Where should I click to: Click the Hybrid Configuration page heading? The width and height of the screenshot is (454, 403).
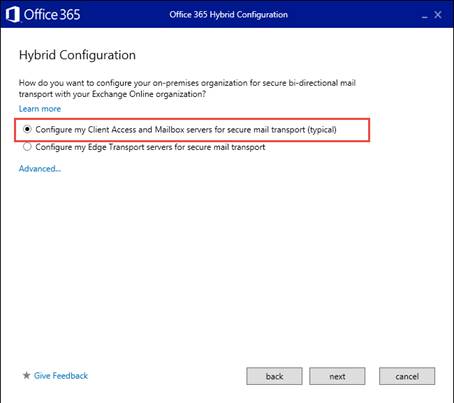[77, 55]
